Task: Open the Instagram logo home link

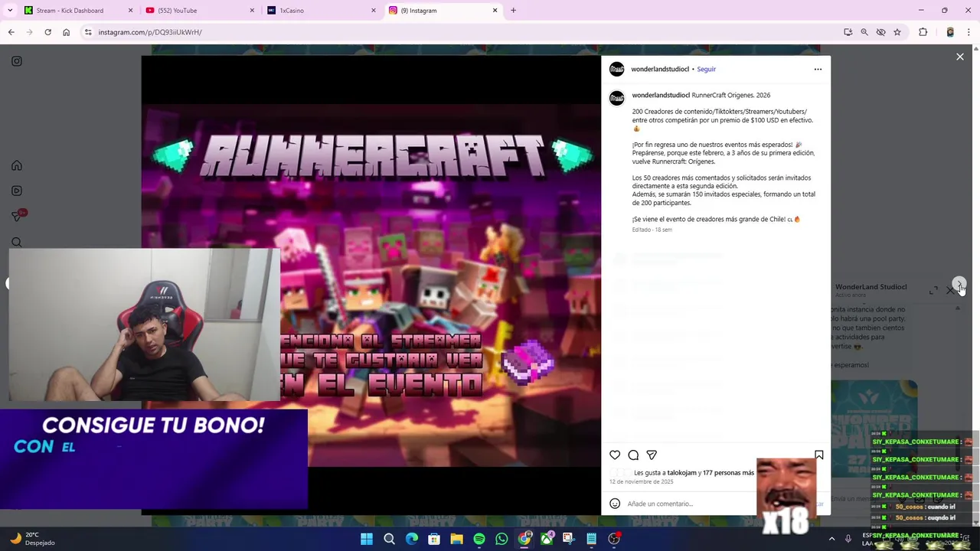Action: tap(16, 61)
